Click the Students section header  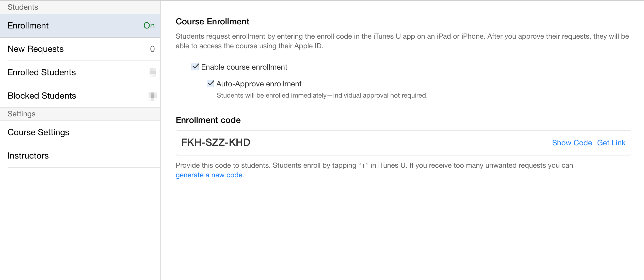[x=23, y=7]
